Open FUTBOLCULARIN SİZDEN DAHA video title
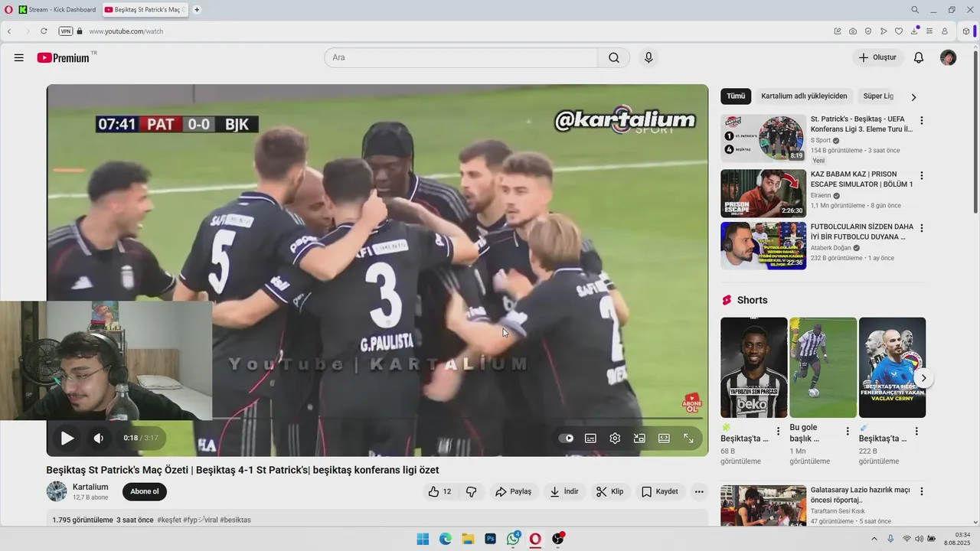This screenshot has width=980, height=551. [x=862, y=232]
